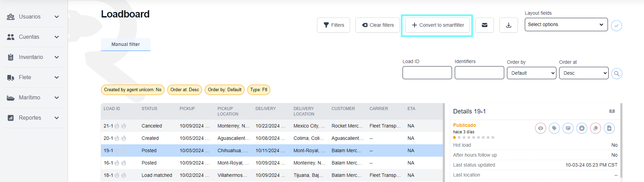The width and height of the screenshot is (644, 182).
Task: Click the Flete truck icon in sidebar
Action: click(x=11, y=77)
